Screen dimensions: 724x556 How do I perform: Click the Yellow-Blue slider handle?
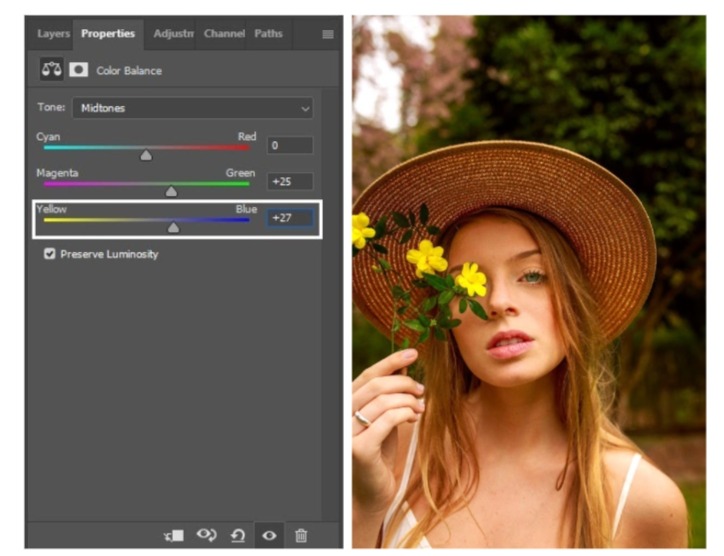coord(173,228)
